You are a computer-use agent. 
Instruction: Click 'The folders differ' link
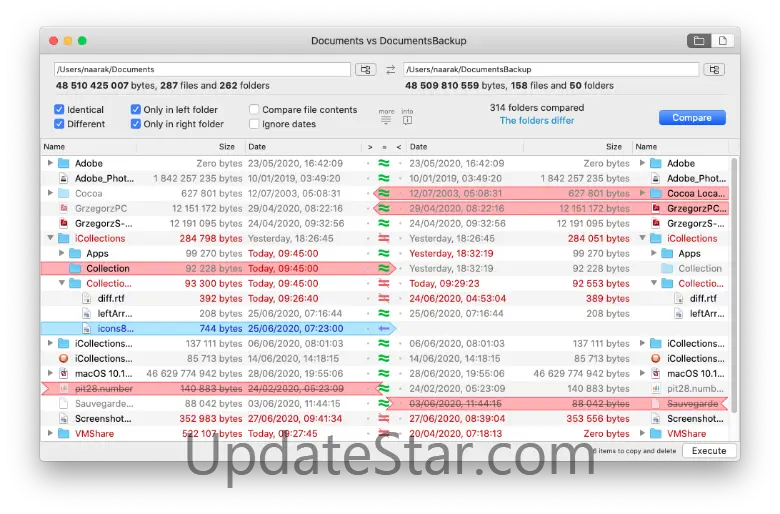[537, 120]
